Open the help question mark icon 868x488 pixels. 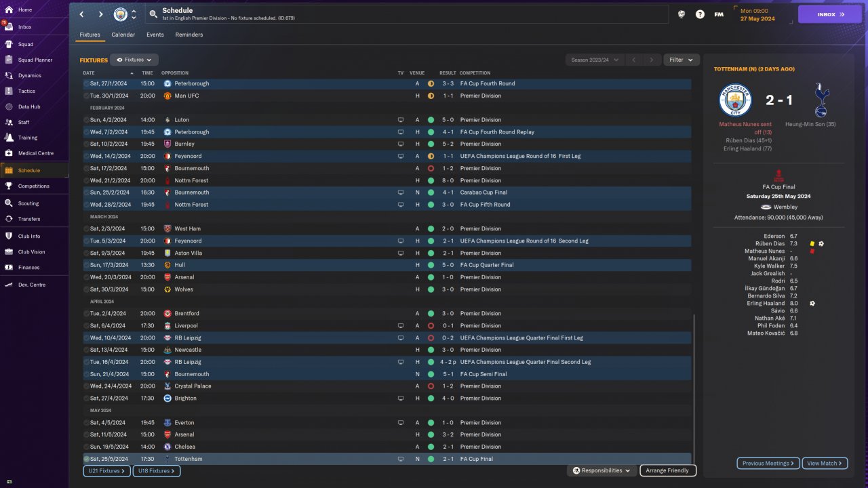coord(700,14)
